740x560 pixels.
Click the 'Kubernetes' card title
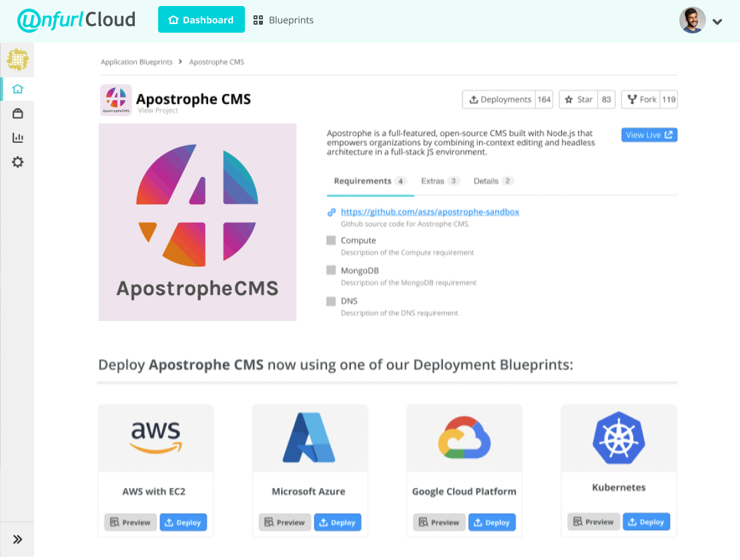coord(619,488)
